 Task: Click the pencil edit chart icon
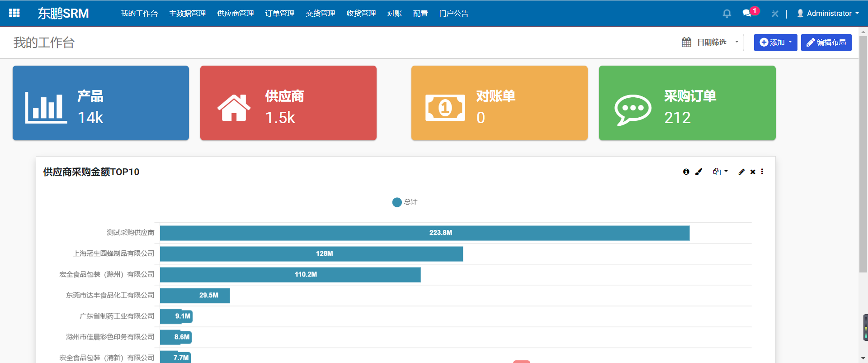click(x=741, y=172)
